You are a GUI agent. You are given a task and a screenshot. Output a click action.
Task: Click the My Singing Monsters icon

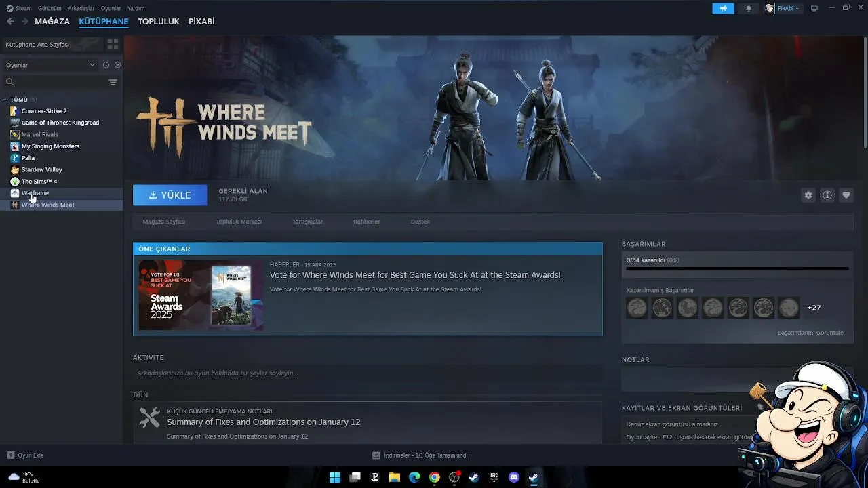(15, 146)
